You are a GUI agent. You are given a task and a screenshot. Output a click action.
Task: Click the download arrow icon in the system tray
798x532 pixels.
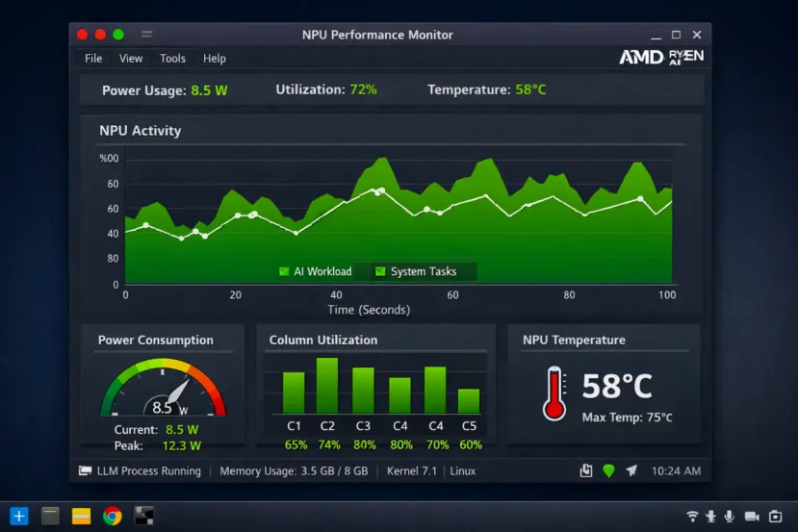711,517
